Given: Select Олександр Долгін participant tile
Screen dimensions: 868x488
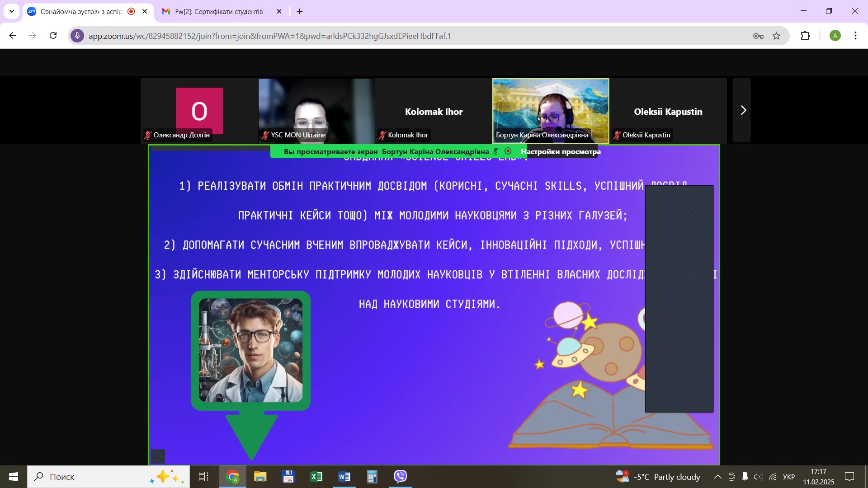Looking at the screenshot, I should click(199, 111).
